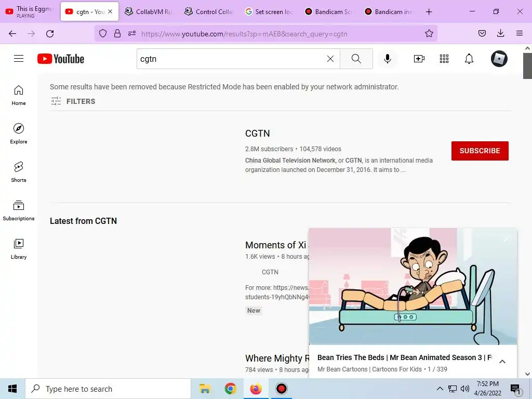532x399 pixels.
Task: Open the volume control in tray
Action: (x=465, y=389)
